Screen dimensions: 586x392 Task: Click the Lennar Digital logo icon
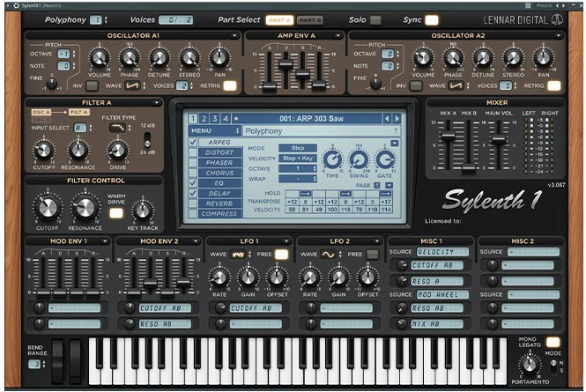coord(557,19)
